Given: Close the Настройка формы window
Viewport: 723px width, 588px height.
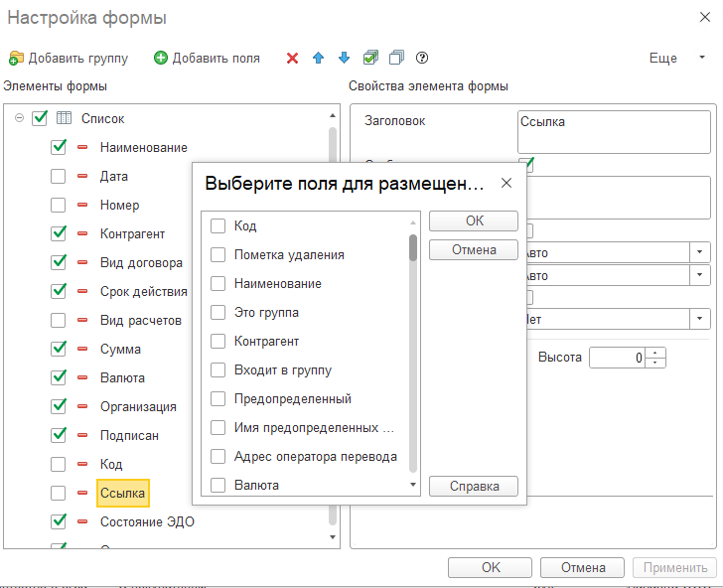Looking at the screenshot, I should pyautogui.click(x=704, y=18).
